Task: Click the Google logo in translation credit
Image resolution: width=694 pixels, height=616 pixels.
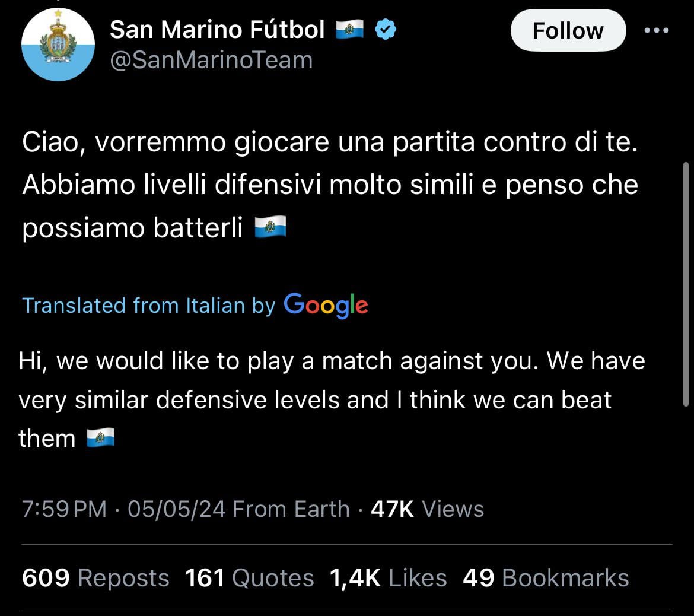Action: click(326, 305)
